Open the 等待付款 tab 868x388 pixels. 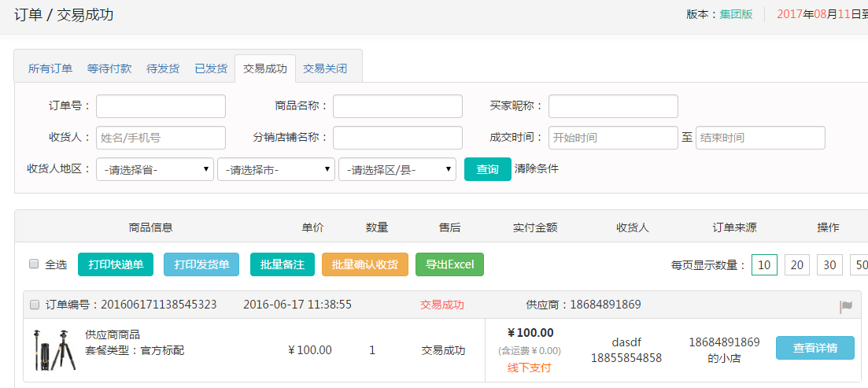(x=109, y=68)
